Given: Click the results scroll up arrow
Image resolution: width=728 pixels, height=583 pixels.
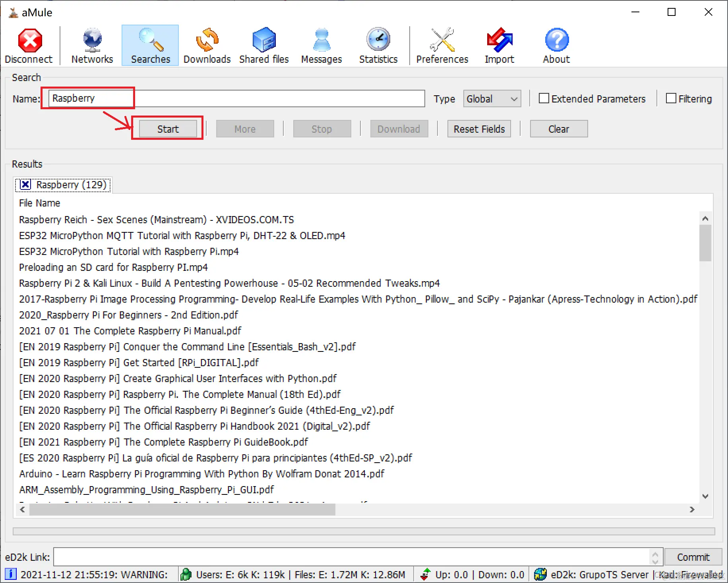Looking at the screenshot, I should coord(705,218).
